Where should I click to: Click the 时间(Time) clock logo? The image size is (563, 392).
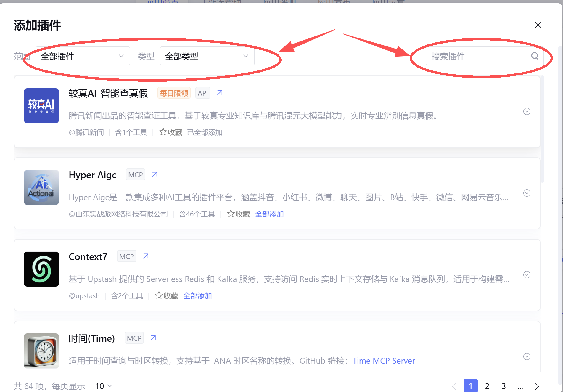tap(41, 351)
